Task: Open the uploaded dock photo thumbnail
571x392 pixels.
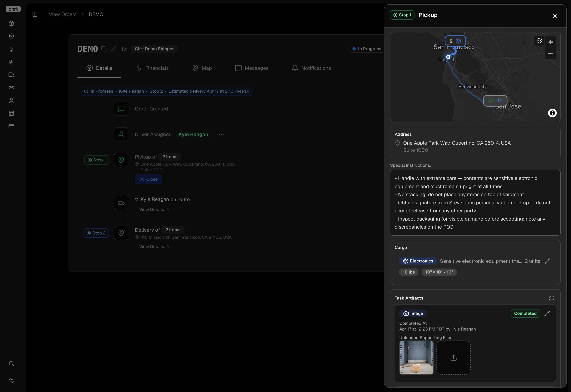Action: 416,358
